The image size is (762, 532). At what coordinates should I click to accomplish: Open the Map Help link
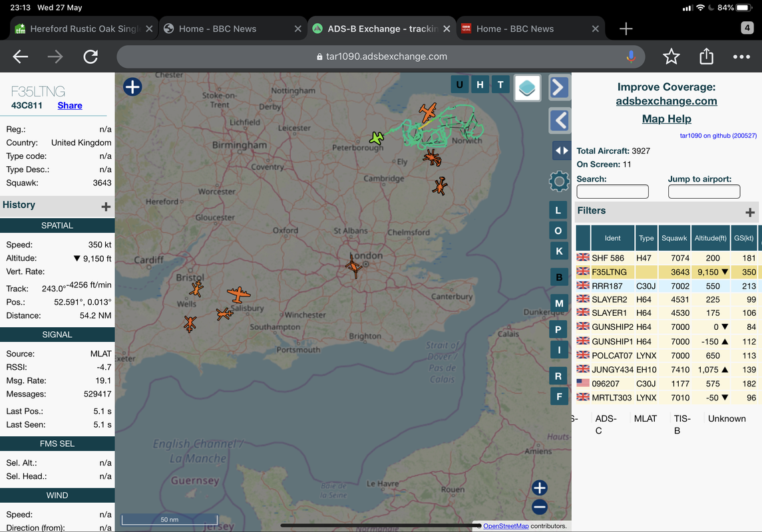(666, 119)
